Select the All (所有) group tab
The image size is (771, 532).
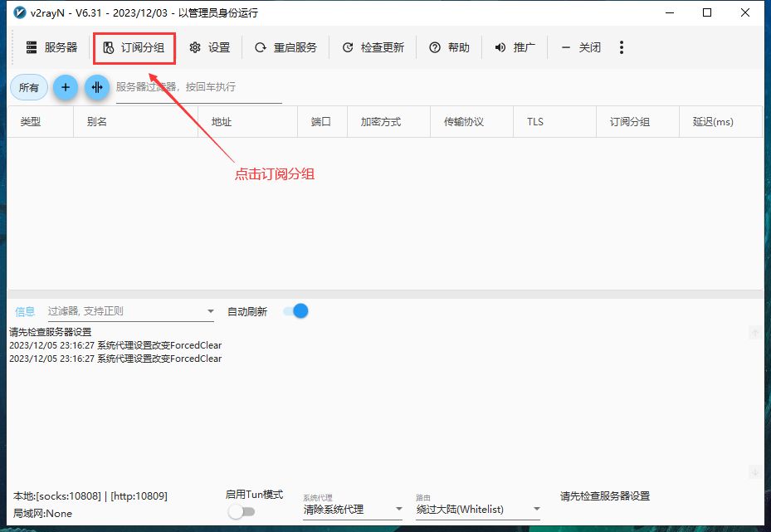click(29, 87)
